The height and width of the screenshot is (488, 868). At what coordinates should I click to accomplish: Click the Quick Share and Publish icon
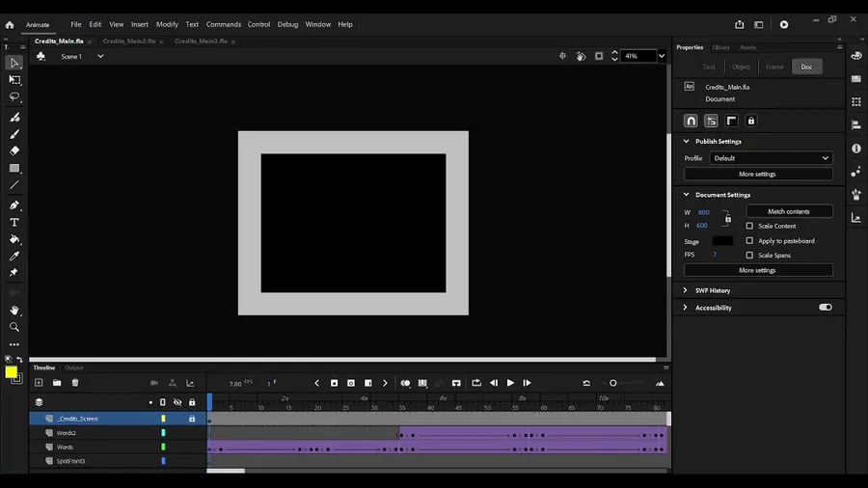pos(740,24)
